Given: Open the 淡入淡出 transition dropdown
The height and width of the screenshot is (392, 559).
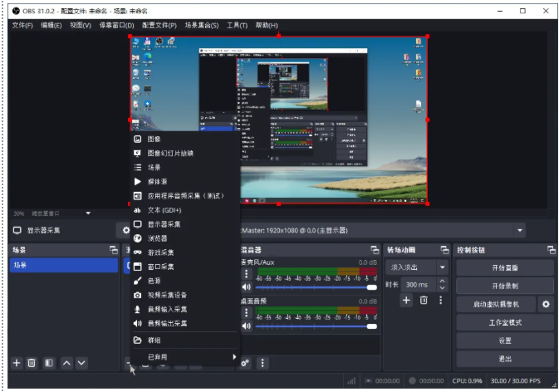Looking at the screenshot, I should [x=416, y=267].
